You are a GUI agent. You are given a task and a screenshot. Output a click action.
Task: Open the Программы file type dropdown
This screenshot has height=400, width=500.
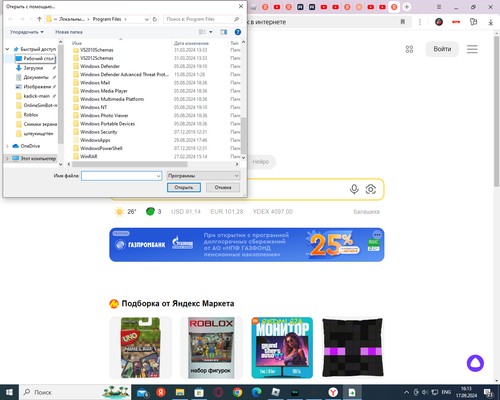tap(203, 176)
